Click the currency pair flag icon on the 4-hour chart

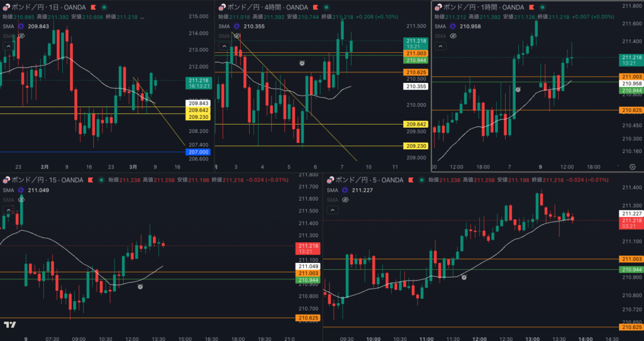tap(222, 6)
